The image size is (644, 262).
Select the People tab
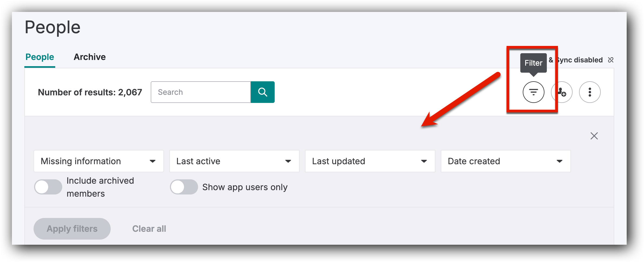(x=40, y=57)
